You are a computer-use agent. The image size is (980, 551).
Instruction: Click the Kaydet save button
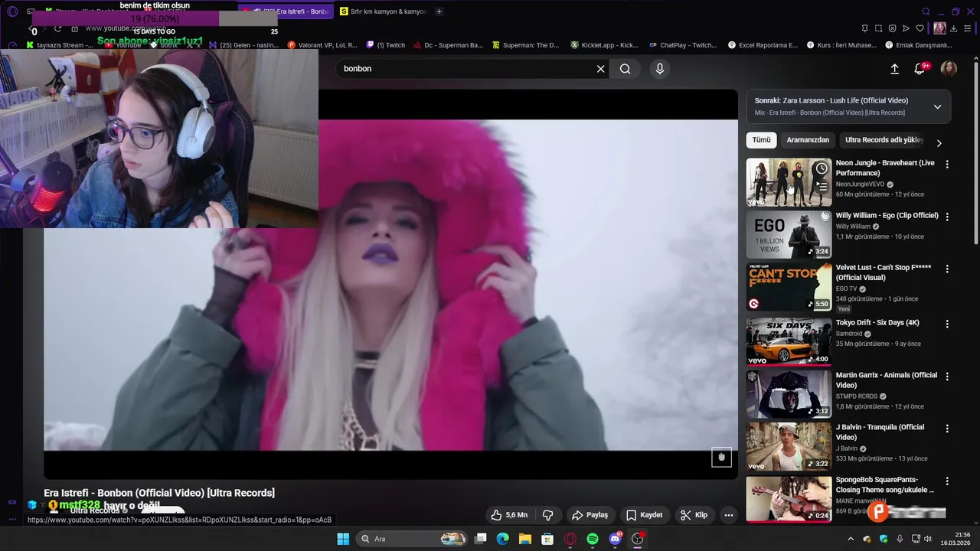(x=645, y=515)
